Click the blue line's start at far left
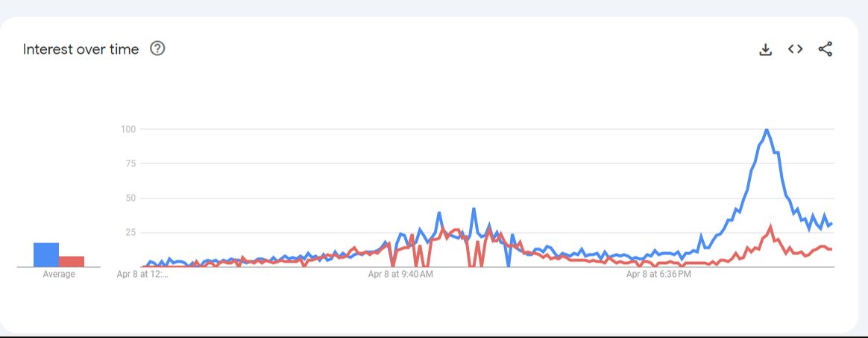The height and width of the screenshot is (338, 868). [144, 266]
